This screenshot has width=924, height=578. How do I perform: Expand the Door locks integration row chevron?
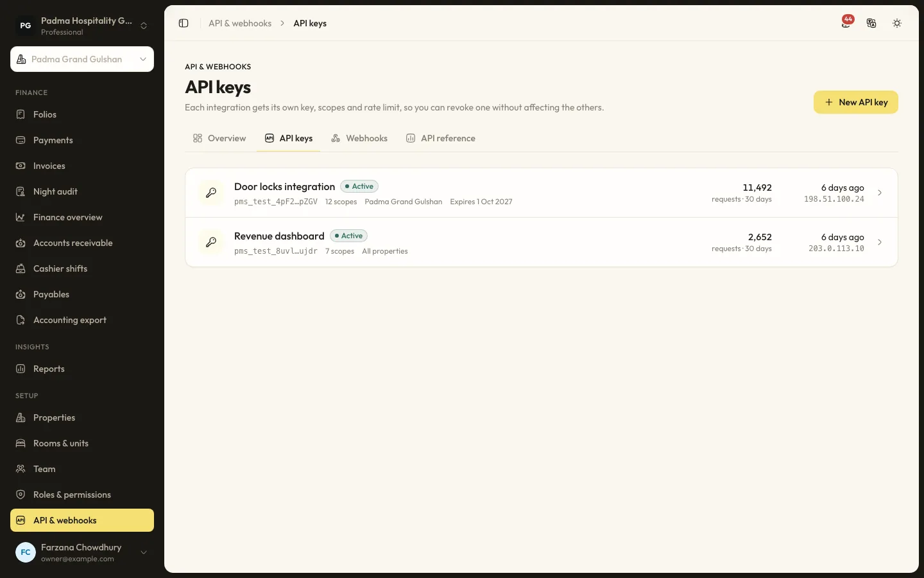pyautogui.click(x=880, y=193)
